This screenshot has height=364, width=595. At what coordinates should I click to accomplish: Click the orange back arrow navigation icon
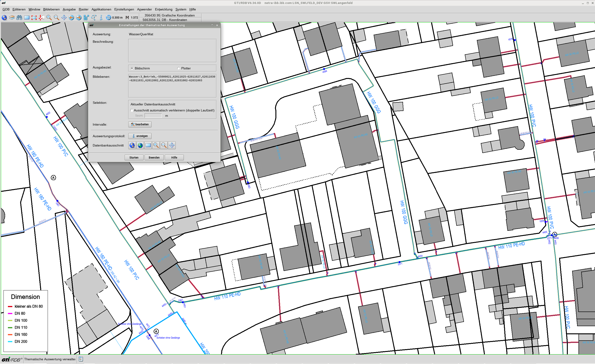72,18
